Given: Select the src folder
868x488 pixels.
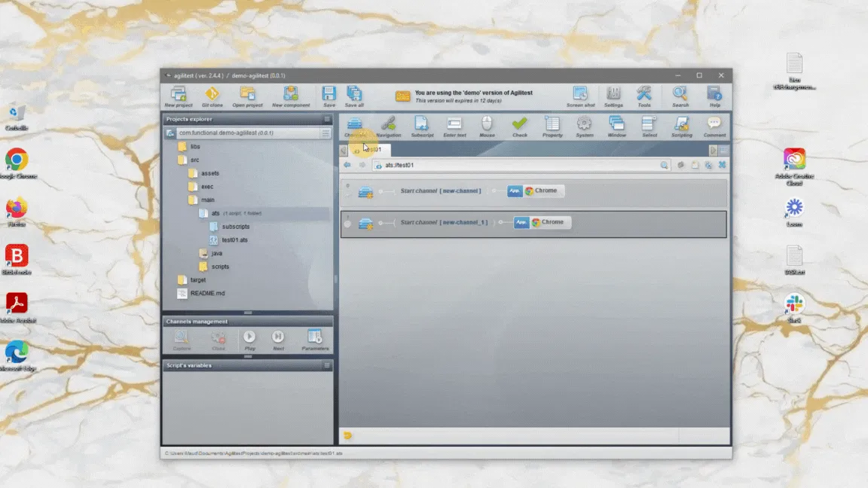Looking at the screenshot, I should [189, 160].
